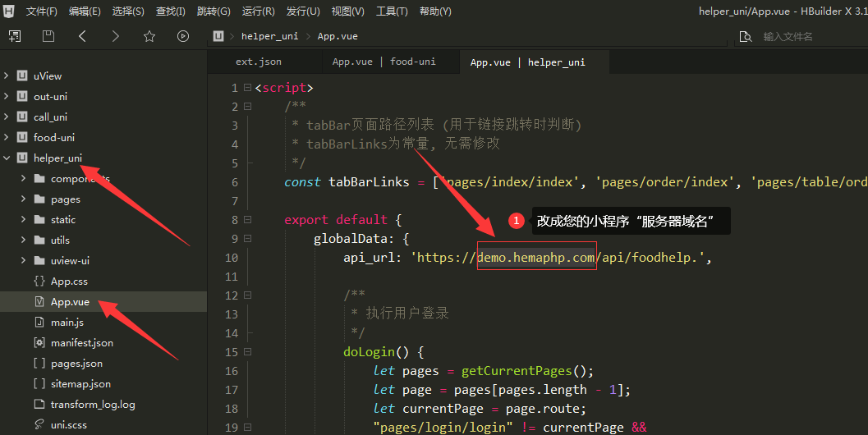The image size is (868, 435).
Task: Click the HBuilder X logo icon
Action: [x=8, y=11]
